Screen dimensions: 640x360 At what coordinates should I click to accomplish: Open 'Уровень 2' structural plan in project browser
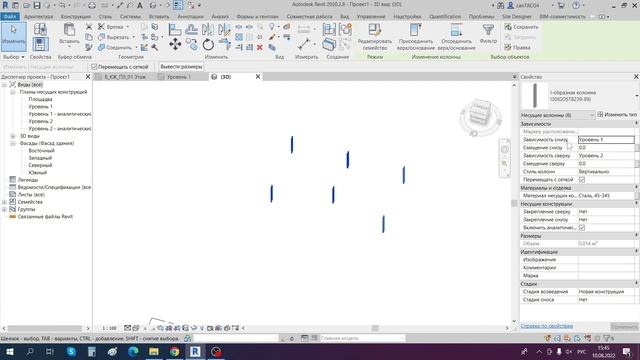point(40,121)
